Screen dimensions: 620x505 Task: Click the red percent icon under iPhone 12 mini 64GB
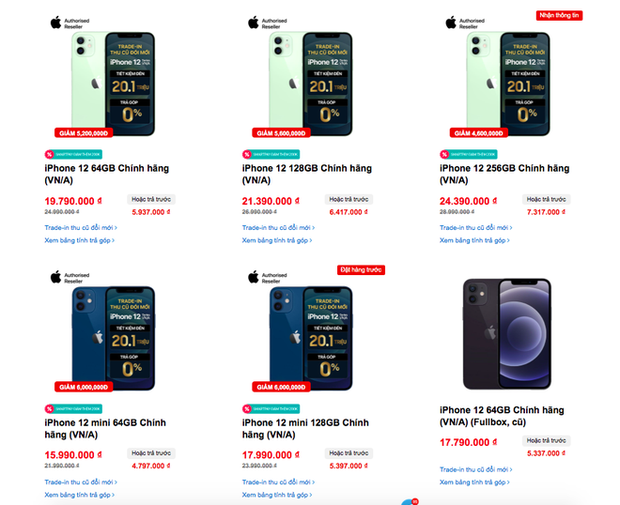(x=49, y=408)
